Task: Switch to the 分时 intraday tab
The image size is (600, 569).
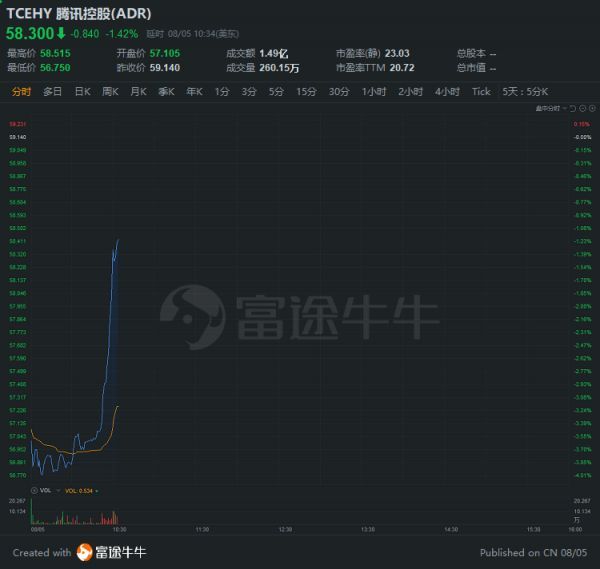Action: (x=21, y=92)
